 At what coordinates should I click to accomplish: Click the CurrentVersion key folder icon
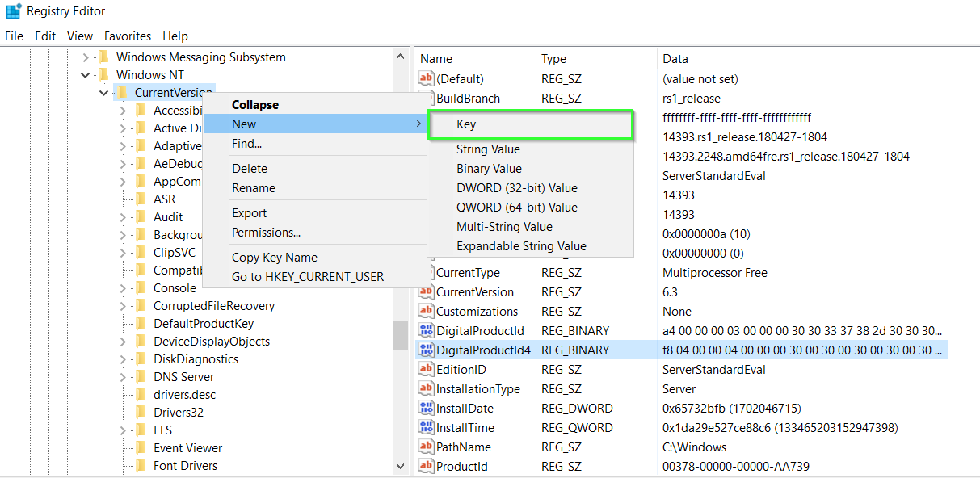pos(122,93)
